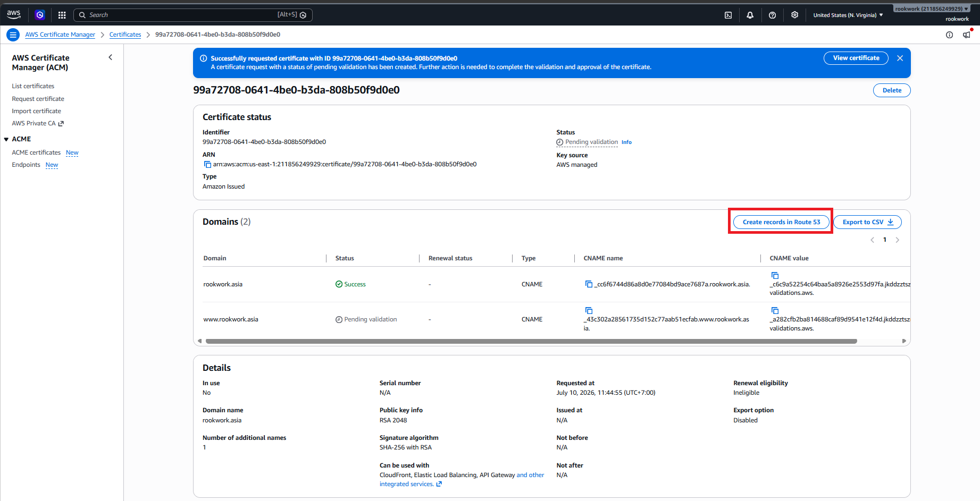Open the AWS logo home
980x501 pixels.
pyautogui.click(x=14, y=15)
